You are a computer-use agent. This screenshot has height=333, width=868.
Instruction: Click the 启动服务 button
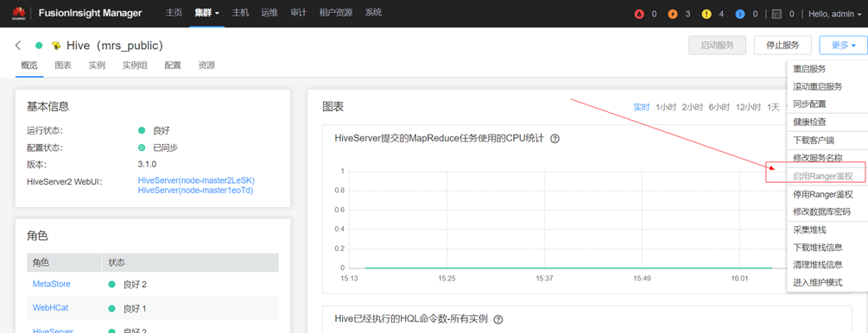(x=718, y=46)
